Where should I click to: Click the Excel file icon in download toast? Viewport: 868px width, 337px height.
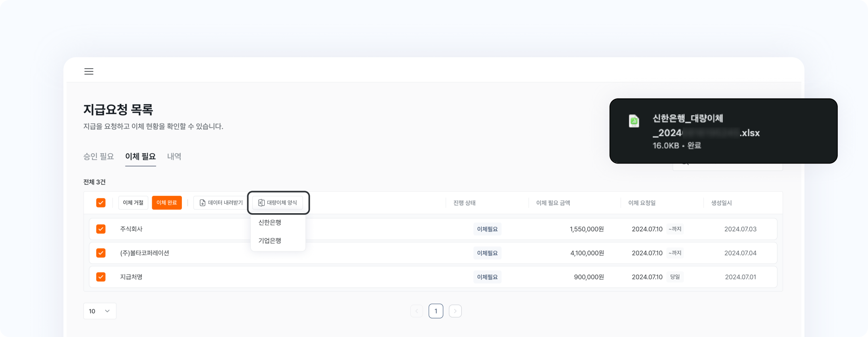(x=634, y=121)
